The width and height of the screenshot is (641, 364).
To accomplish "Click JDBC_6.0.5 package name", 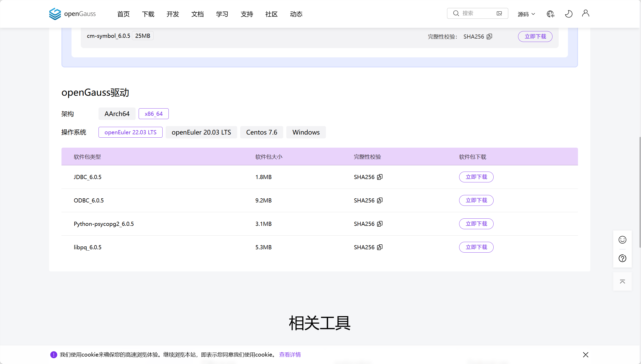I will click(88, 177).
